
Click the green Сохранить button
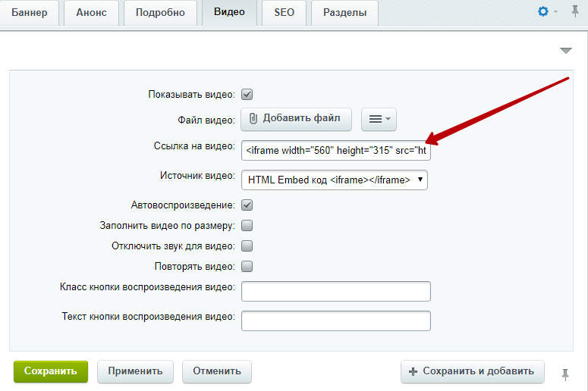51,371
